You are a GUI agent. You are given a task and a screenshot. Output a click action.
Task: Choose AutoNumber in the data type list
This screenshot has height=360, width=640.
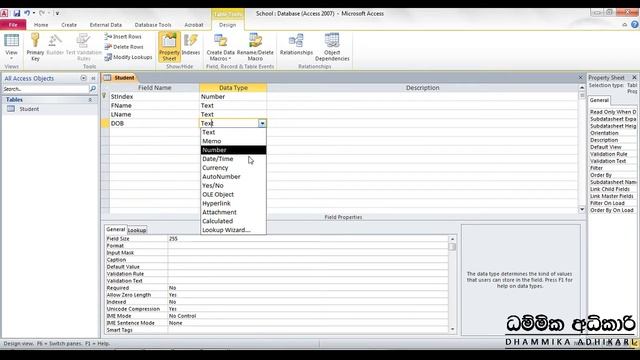pos(233,177)
